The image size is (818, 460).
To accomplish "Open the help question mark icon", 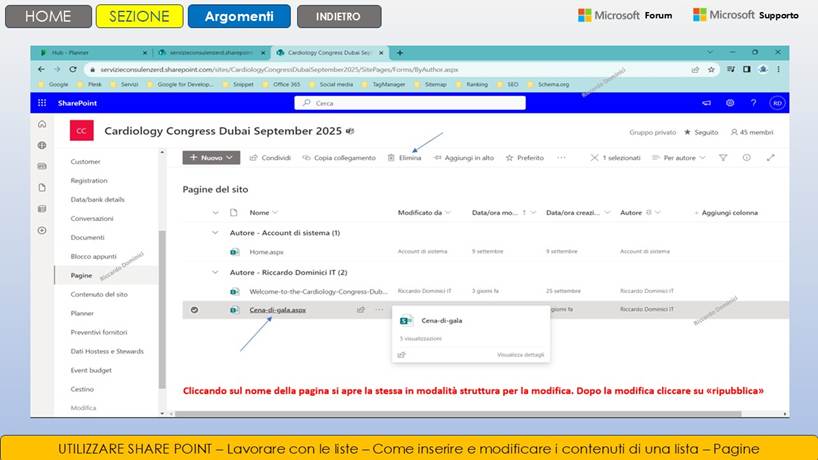I will coord(753,103).
